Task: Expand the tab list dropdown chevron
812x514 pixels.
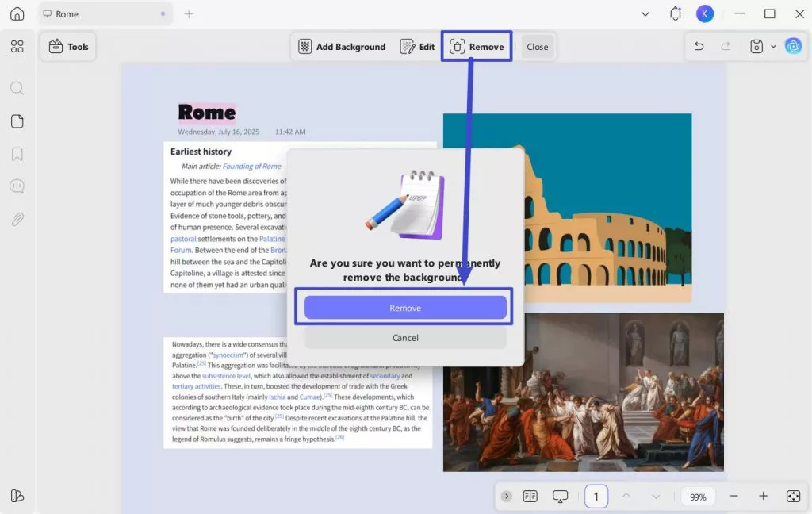Action: tap(645, 14)
